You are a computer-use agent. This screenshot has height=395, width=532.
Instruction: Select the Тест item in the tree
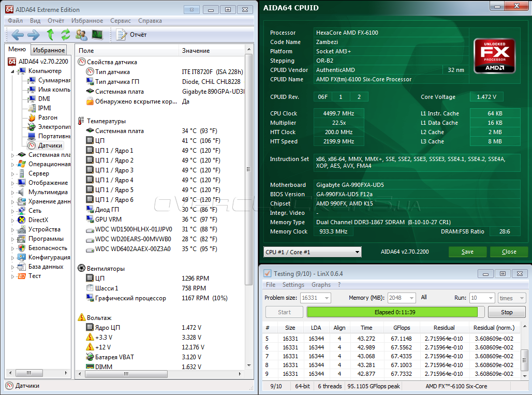point(34,276)
